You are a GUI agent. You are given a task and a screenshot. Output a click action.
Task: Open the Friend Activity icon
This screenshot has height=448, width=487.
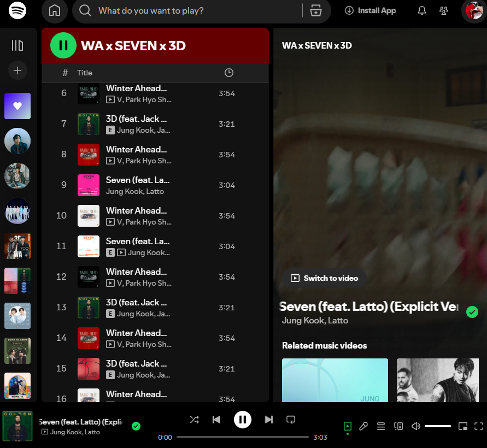pyautogui.click(x=444, y=10)
